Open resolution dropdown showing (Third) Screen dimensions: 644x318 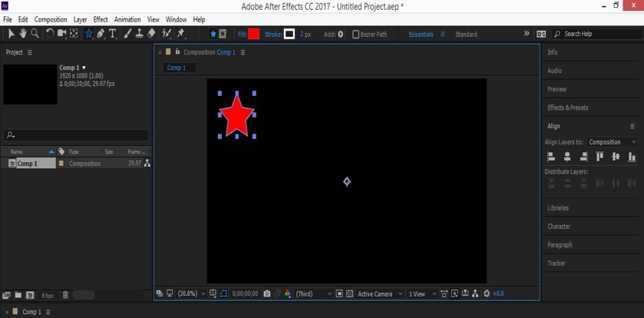pyautogui.click(x=313, y=293)
